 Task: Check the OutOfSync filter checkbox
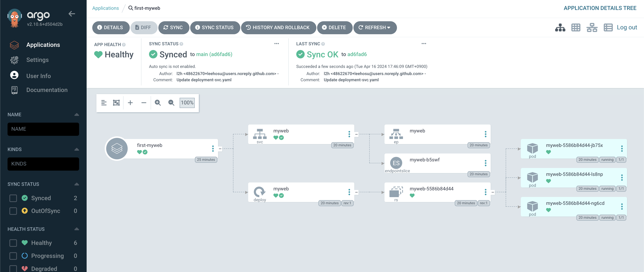[13, 211]
